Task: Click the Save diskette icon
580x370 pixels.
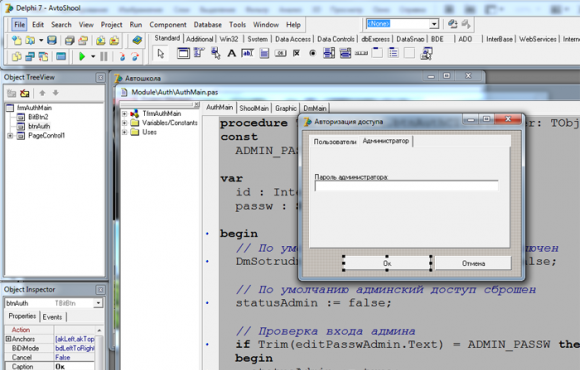Action: coord(52,40)
